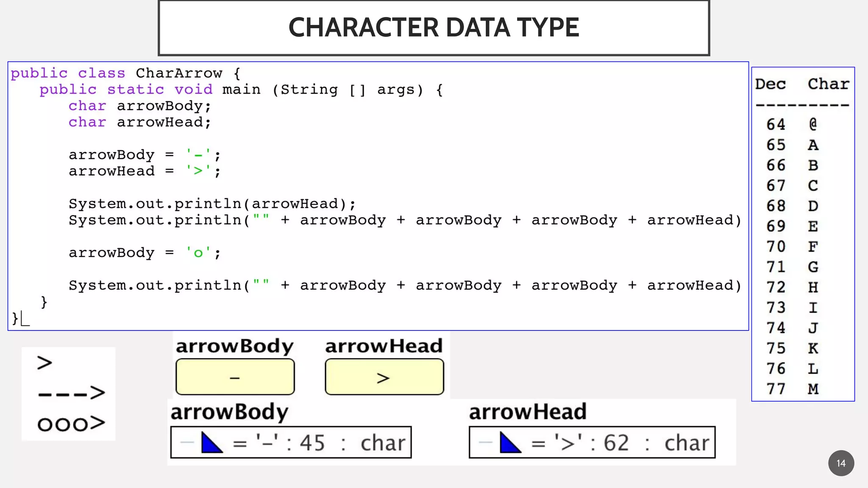Viewport: 868px width, 488px height.
Task: Click the 'Char' column header
Action: [x=829, y=84]
